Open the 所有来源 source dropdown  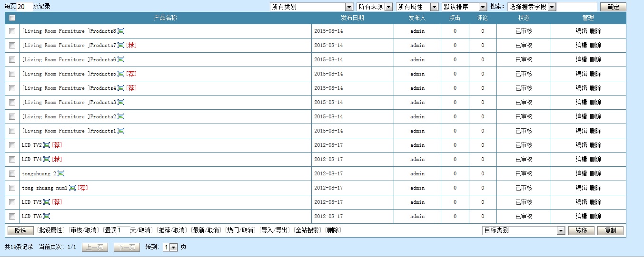click(375, 7)
